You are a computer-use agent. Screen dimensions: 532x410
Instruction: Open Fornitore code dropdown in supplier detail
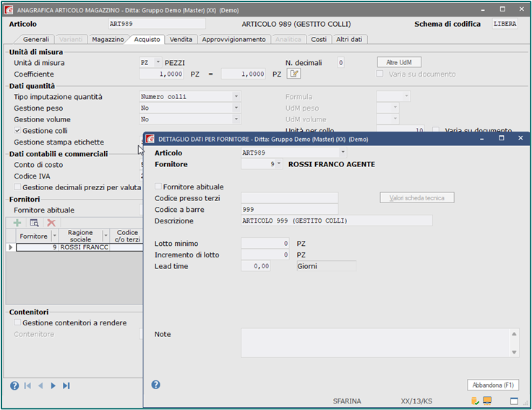[x=279, y=164]
